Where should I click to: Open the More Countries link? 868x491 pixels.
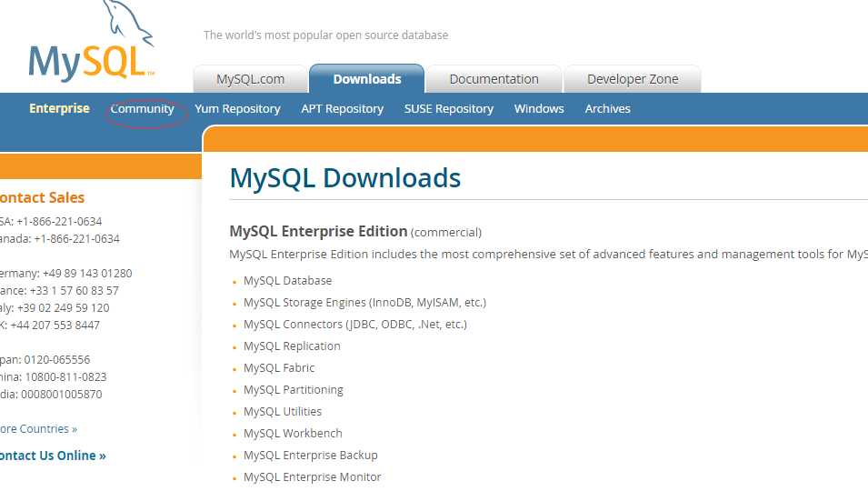39,429
